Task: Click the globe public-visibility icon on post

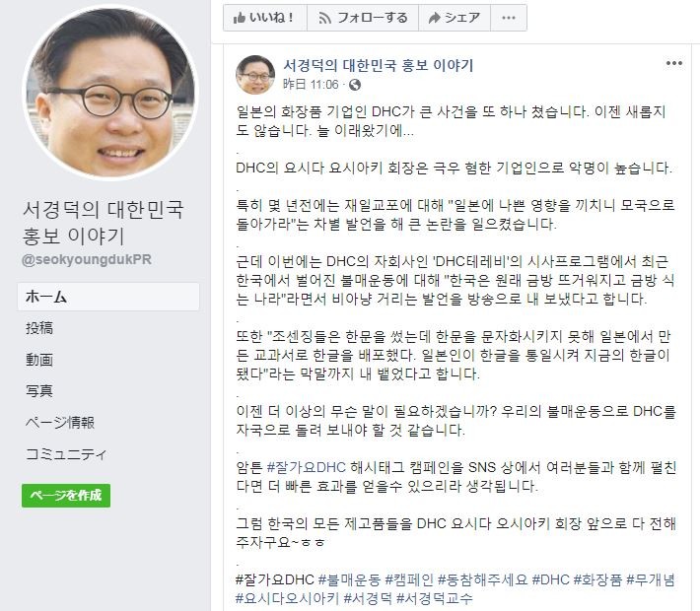Action: click(355, 85)
